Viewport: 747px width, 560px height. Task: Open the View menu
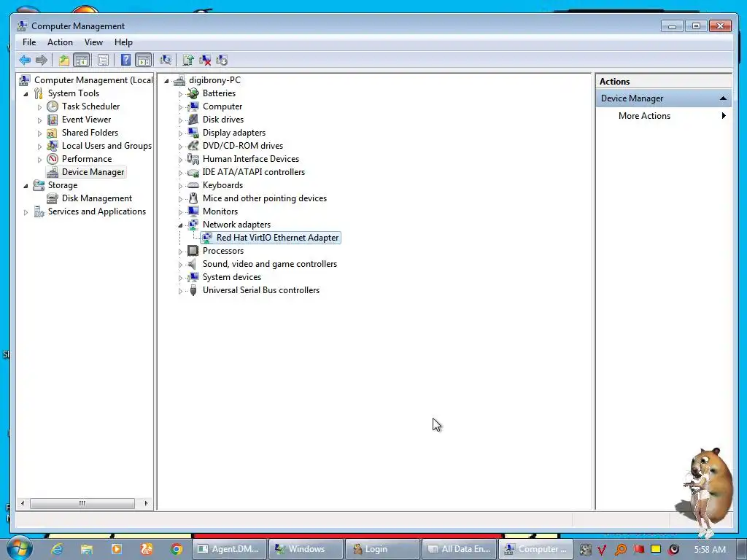pos(94,42)
